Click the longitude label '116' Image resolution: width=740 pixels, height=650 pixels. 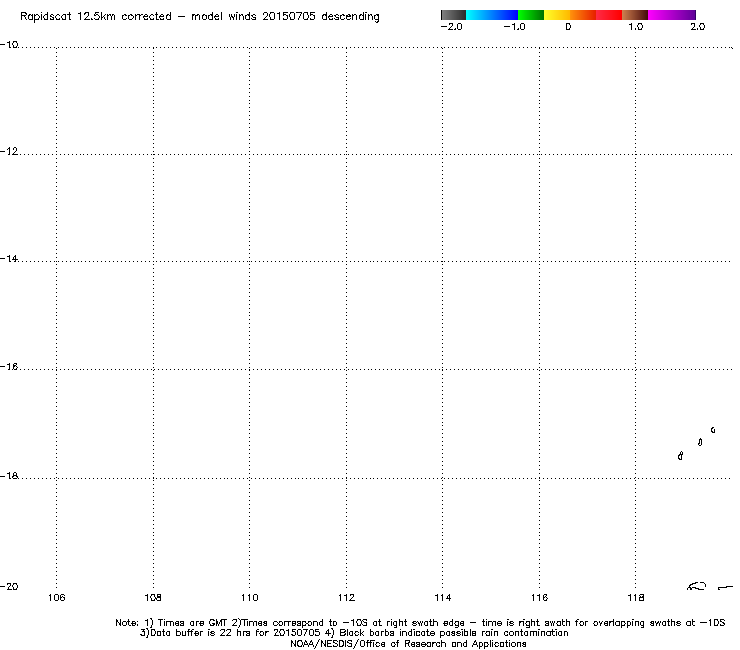click(539, 598)
